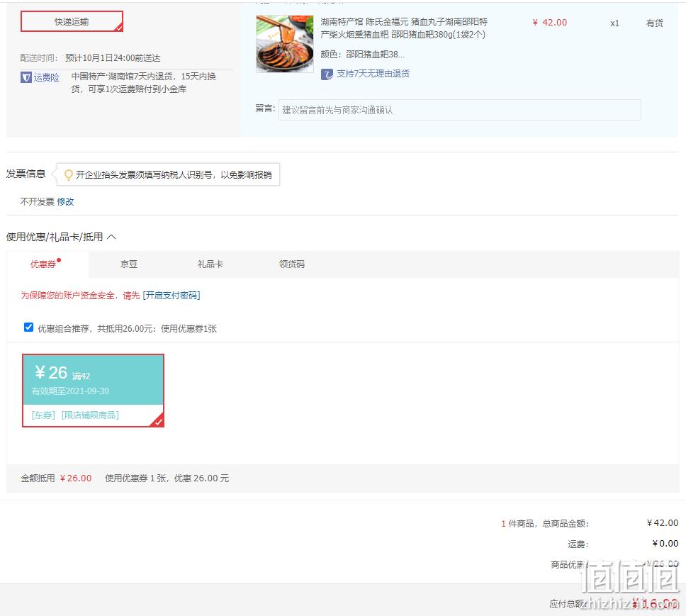Open 支持7天无理由退货 link
Image resolution: width=686 pixels, height=616 pixels.
pyautogui.click(x=373, y=74)
